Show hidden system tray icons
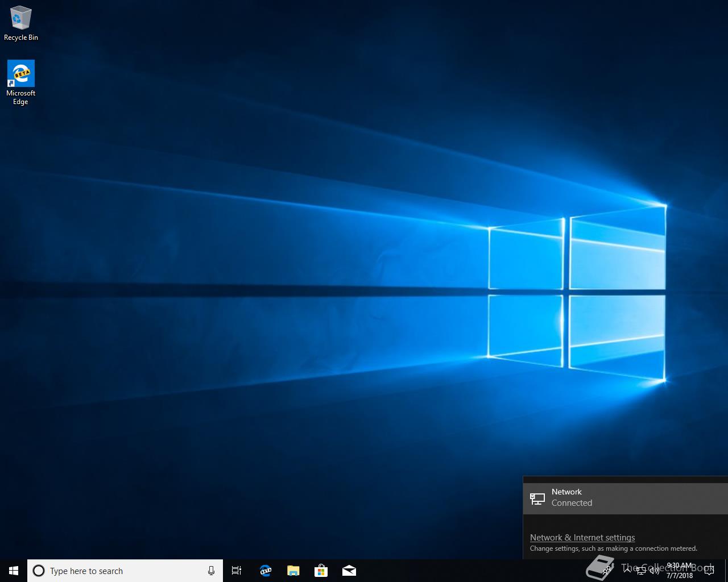Viewport: 728px width, 582px height. (x=627, y=571)
